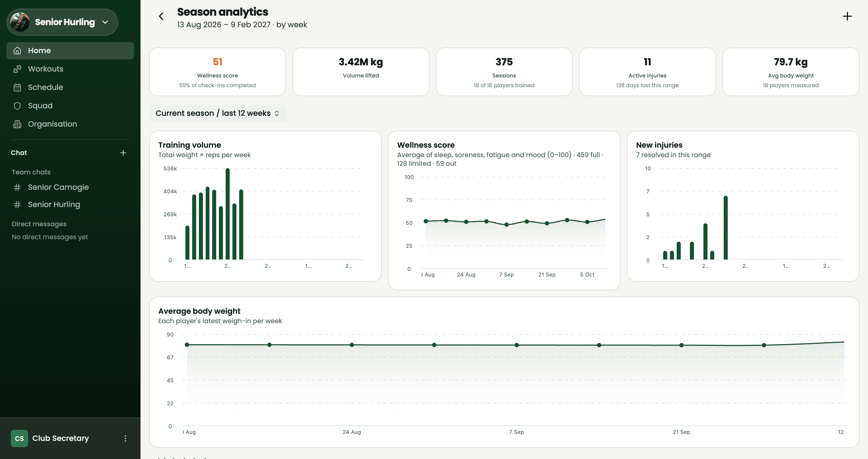Click the CS avatar badge
The width and height of the screenshot is (868, 459).
click(x=19, y=438)
